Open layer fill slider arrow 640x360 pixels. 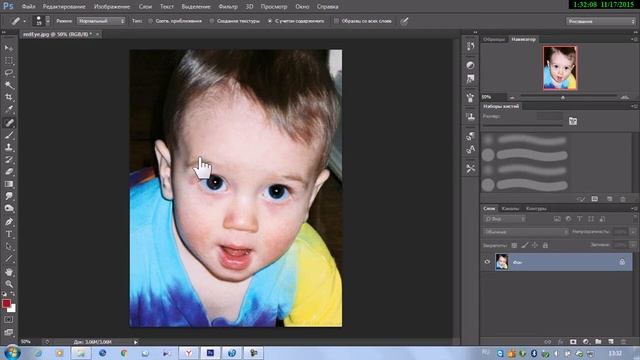pos(633,244)
